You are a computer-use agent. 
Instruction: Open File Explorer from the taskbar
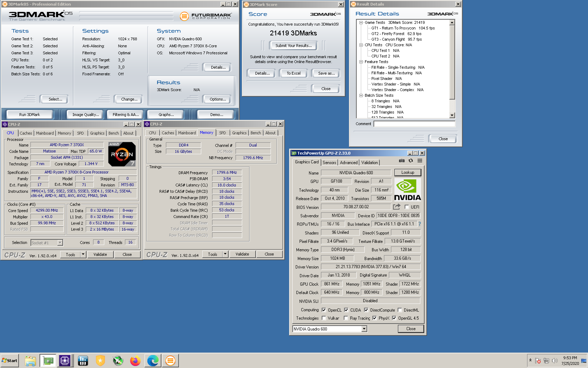tap(30, 360)
